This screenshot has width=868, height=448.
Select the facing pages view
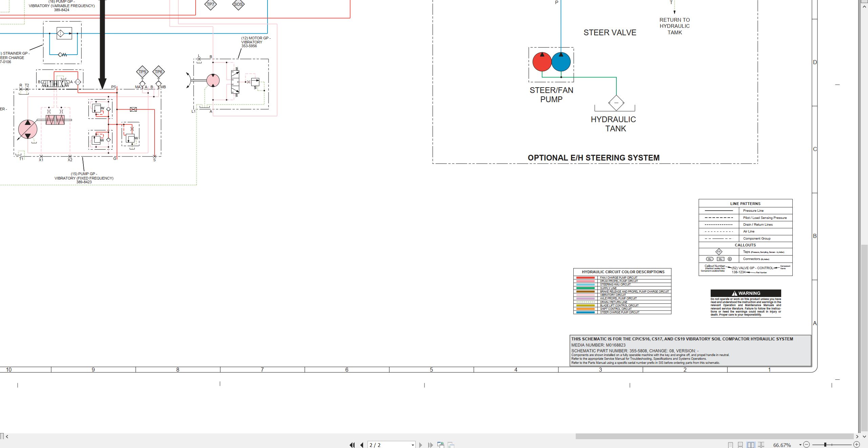[x=751, y=445]
